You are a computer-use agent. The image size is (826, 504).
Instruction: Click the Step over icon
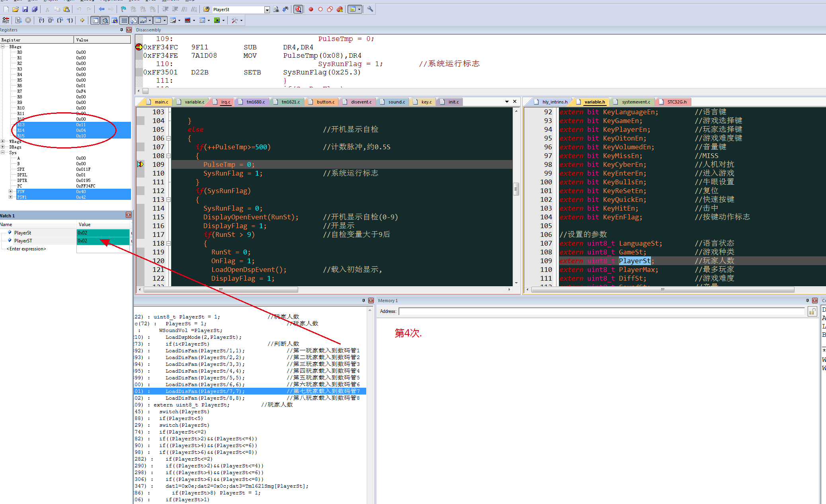click(x=51, y=20)
